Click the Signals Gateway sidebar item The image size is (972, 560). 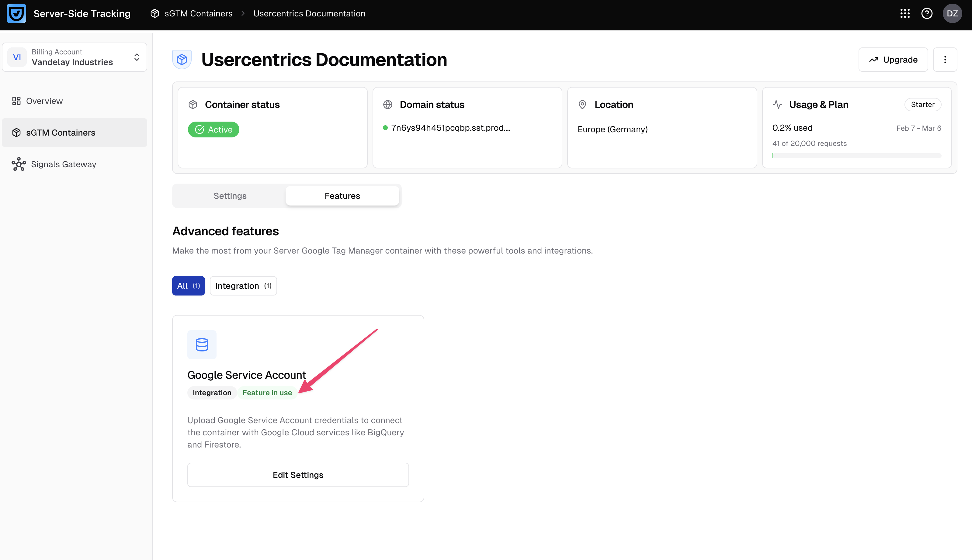click(x=64, y=164)
